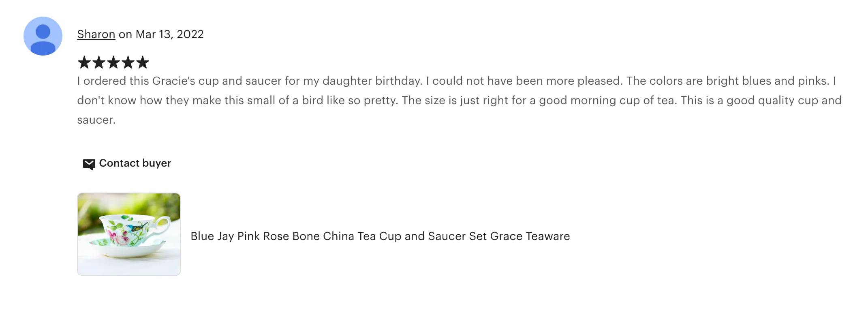Click the fifth rating star

[143, 63]
